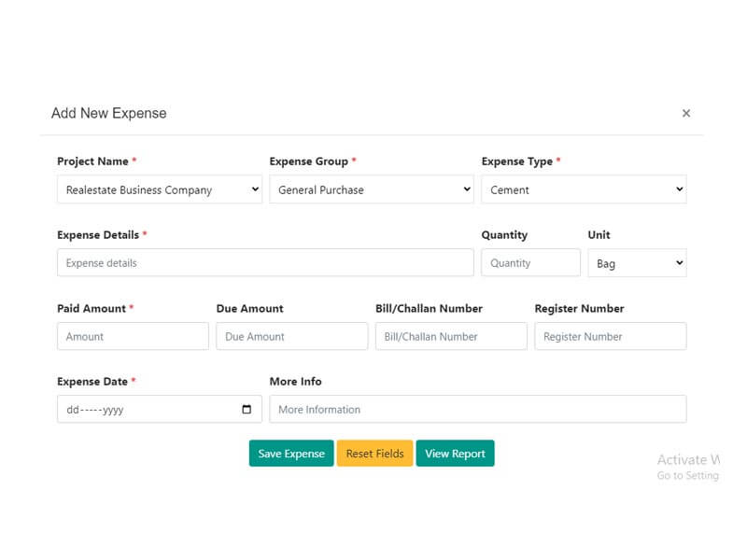
Task: Focus the Paid Amount field
Action: 133,336
